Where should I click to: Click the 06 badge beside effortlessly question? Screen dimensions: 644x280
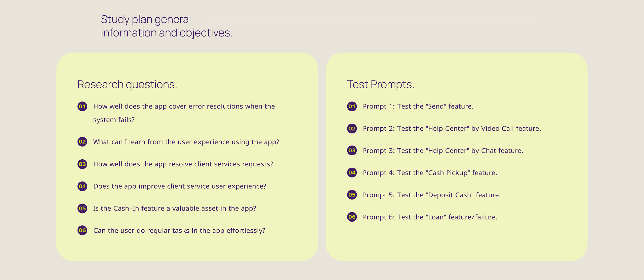82,230
